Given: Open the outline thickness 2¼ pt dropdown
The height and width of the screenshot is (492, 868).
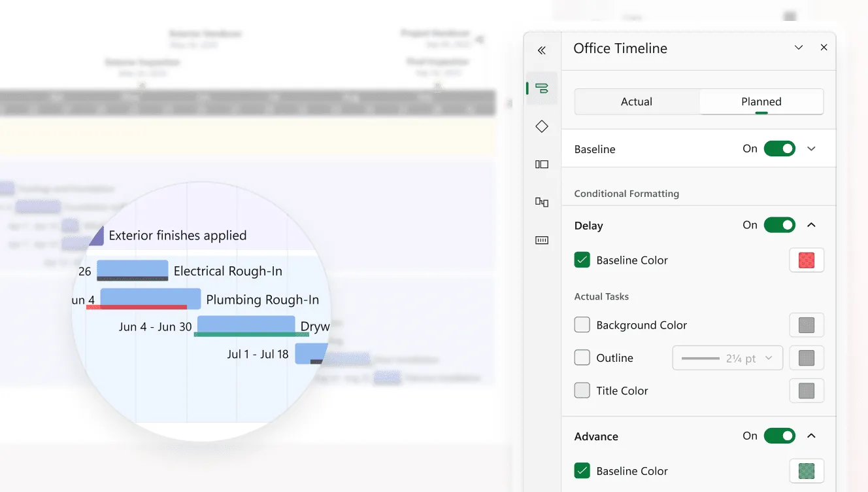Looking at the screenshot, I should click(x=727, y=358).
